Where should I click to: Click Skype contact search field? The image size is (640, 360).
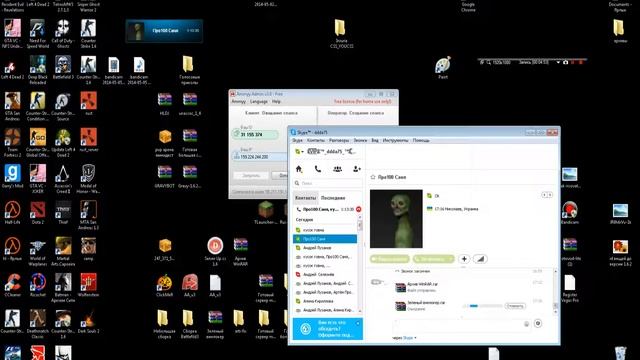tap(328, 183)
